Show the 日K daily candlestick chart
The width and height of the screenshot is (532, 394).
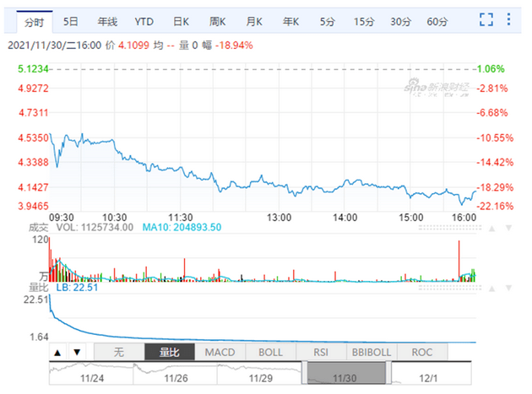tap(181, 19)
